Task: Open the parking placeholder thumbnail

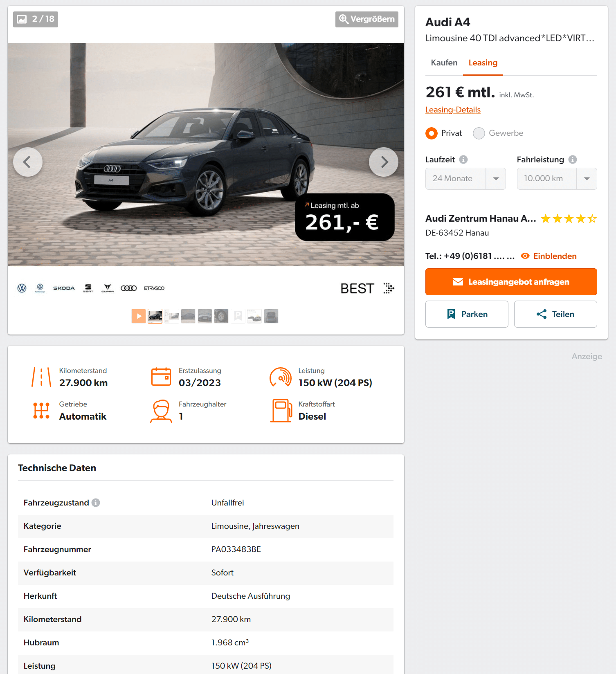Action: click(x=238, y=316)
